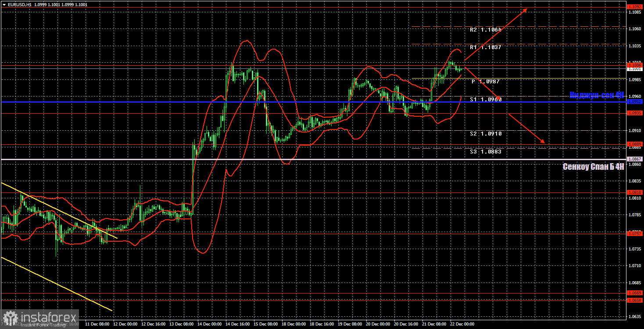Click the 1.1035 price scale value
This screenshot has width=644, height=329.
pos(635,46)
